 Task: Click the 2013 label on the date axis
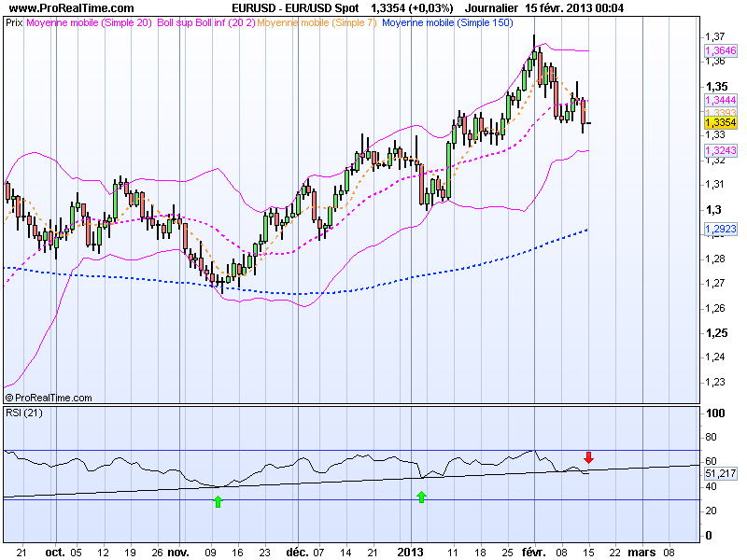(409, 551)
